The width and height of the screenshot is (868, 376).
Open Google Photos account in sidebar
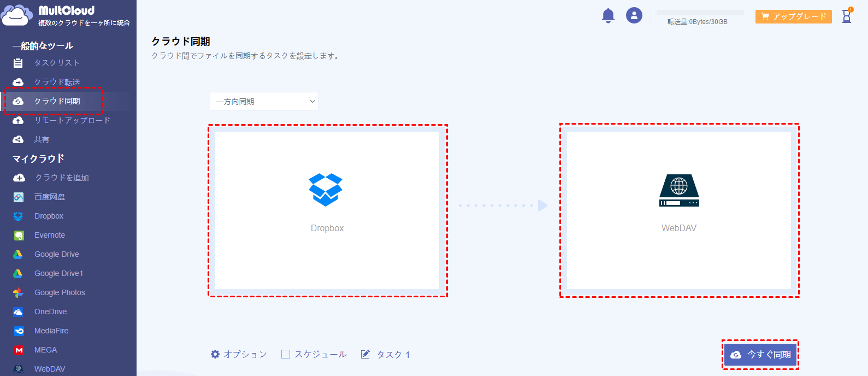point(60,292)
